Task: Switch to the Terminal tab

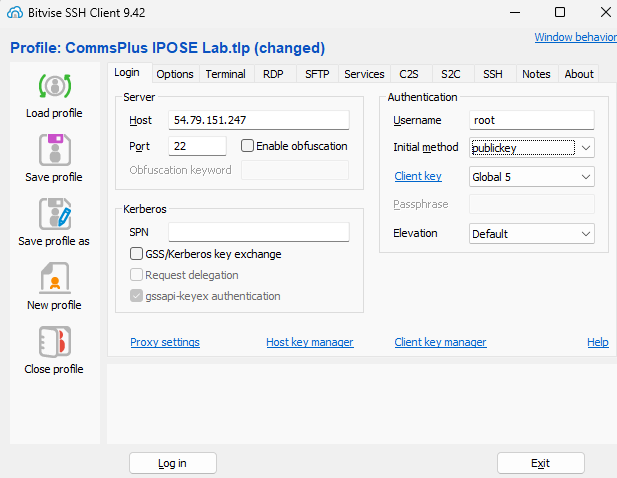Action: pos(225,74)
